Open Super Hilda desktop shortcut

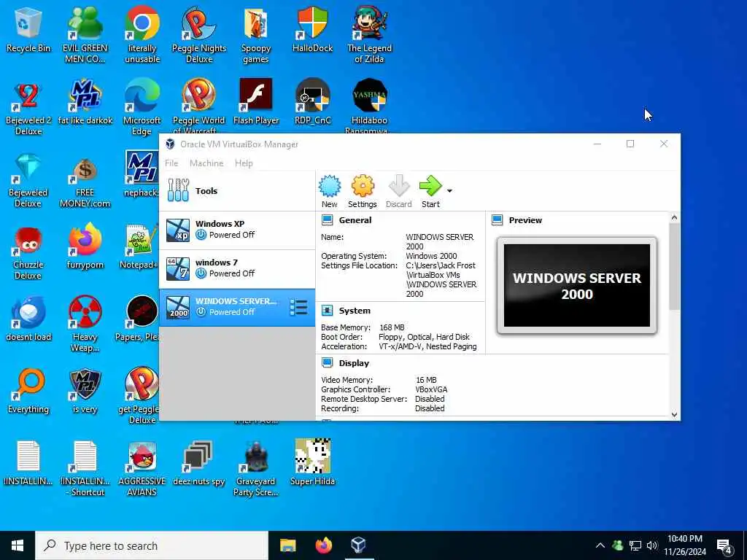312,463
